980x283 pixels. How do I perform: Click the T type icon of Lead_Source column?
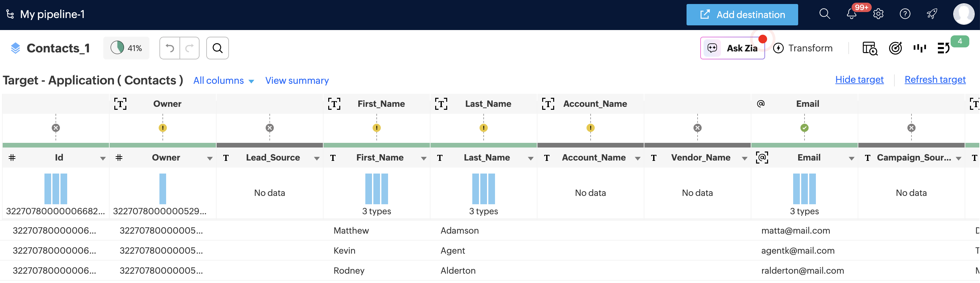click(226, 158)
